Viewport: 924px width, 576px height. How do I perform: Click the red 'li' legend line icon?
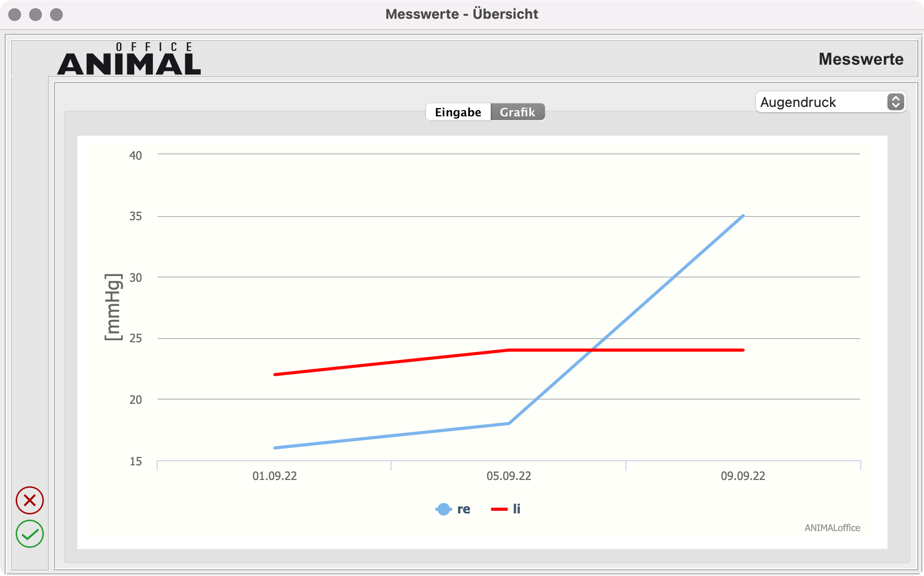click(500, 509)
